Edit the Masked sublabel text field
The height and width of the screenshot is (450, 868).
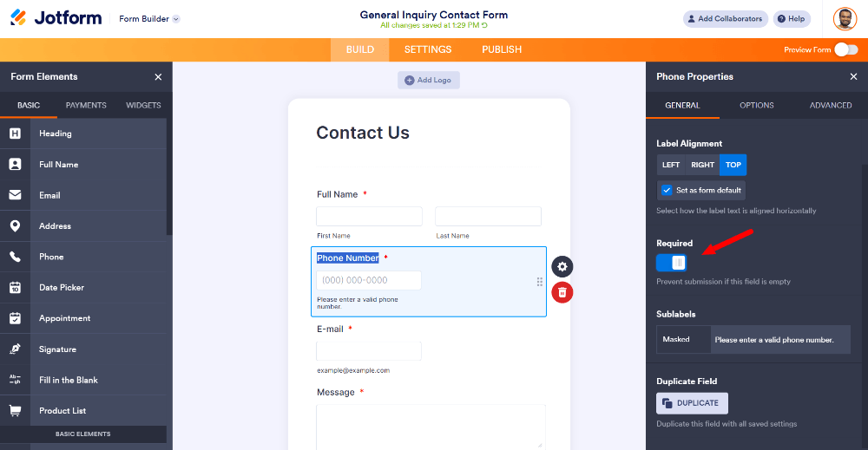[x=780, y=340]
